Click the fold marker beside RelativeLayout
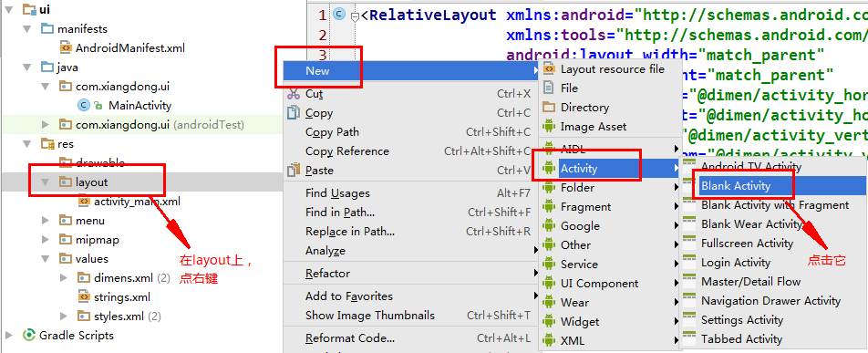Viewport: 868px width, 353px height. pyautogui.click(x=356, y=16)
